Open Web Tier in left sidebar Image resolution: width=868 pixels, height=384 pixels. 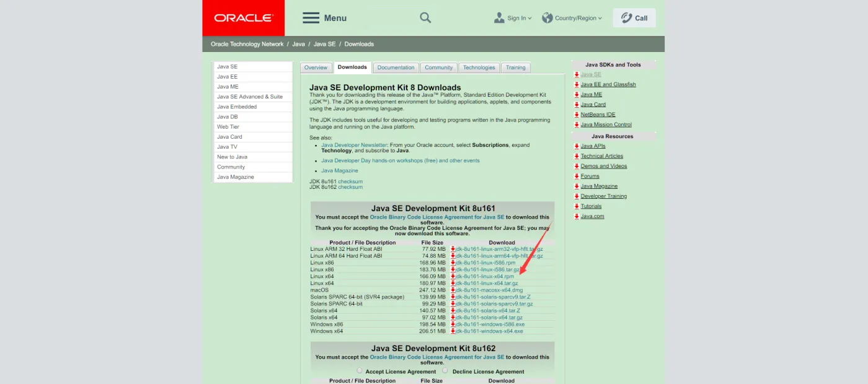pyautogui.click(x=253, y=127)
